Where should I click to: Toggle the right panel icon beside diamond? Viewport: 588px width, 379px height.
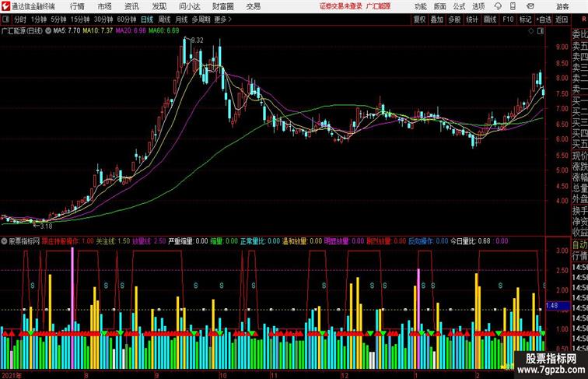tap(540, 31)
